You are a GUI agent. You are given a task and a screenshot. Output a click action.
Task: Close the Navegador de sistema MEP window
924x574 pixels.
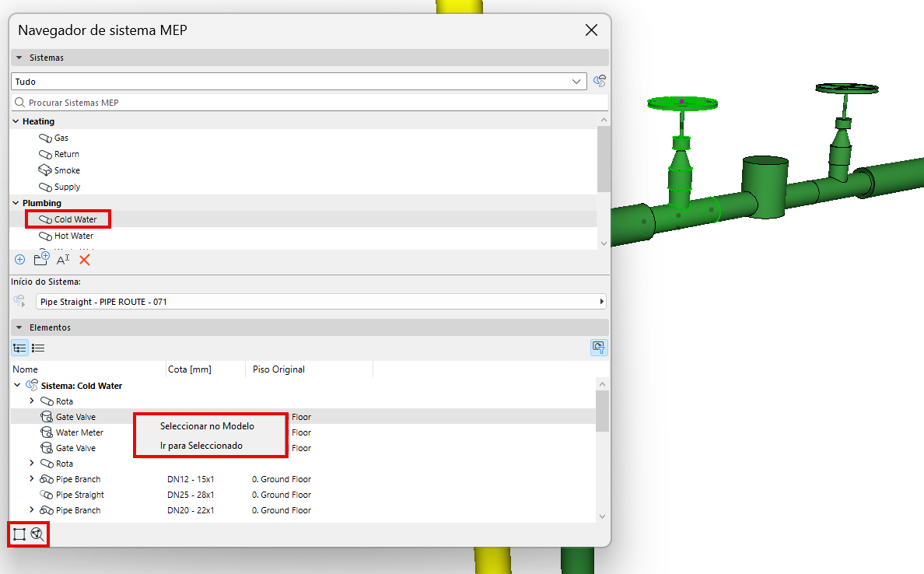591,30
